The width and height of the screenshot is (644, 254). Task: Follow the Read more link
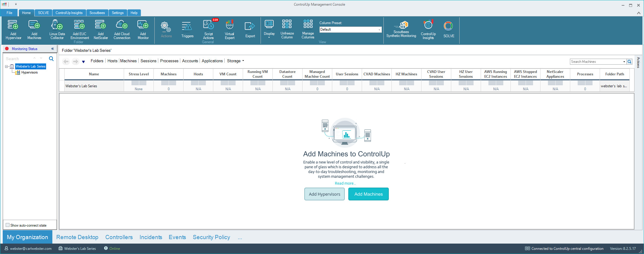[345, 183]
